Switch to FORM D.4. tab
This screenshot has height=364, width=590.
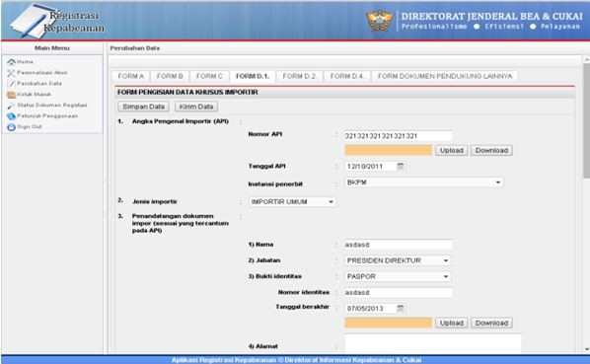(347, 76)
